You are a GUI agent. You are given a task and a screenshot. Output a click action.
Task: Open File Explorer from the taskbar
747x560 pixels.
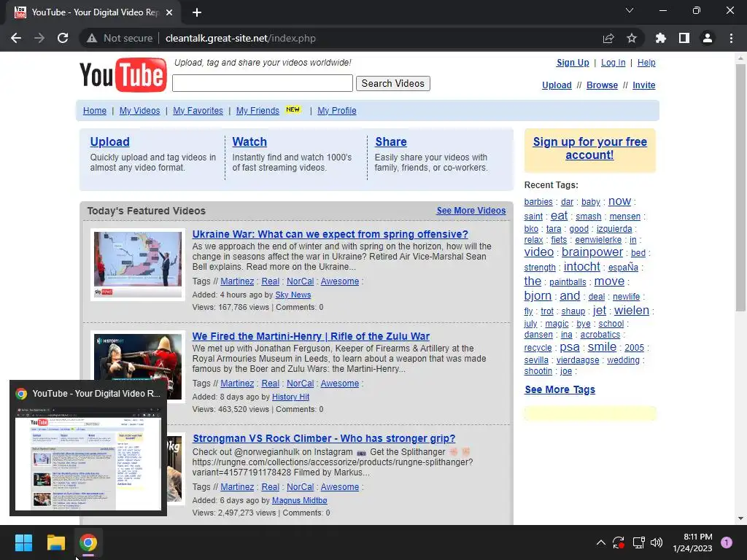tap(55, 542)
